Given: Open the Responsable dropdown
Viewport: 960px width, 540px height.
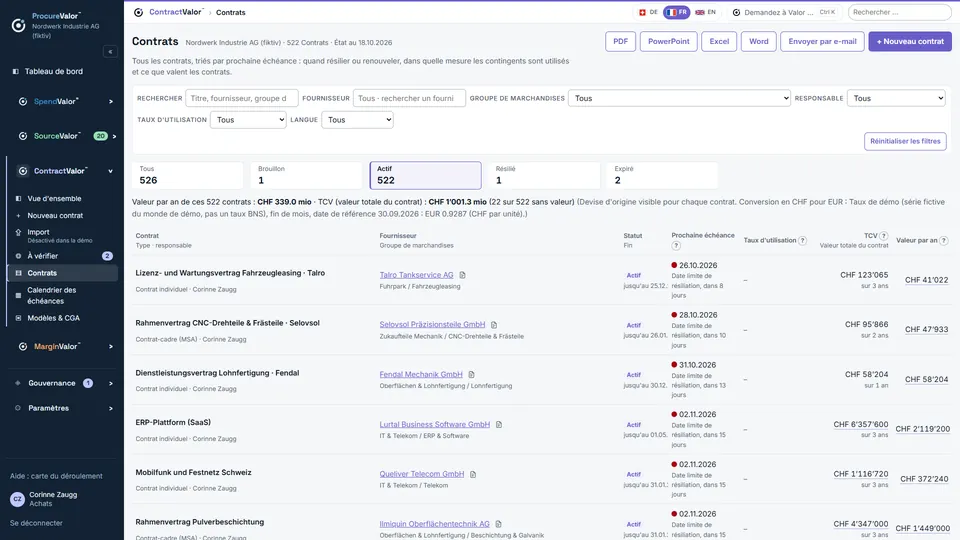Looking at the screenshot, I should pyautogui.click(x=896, y=98).
